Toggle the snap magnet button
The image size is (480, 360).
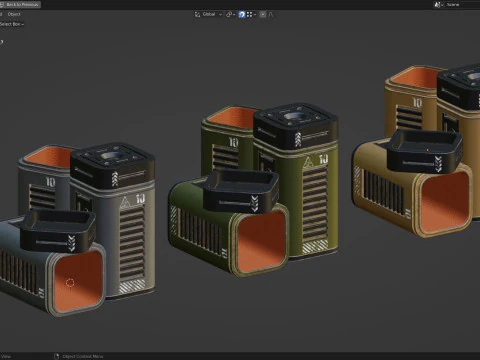click(242, 14)
